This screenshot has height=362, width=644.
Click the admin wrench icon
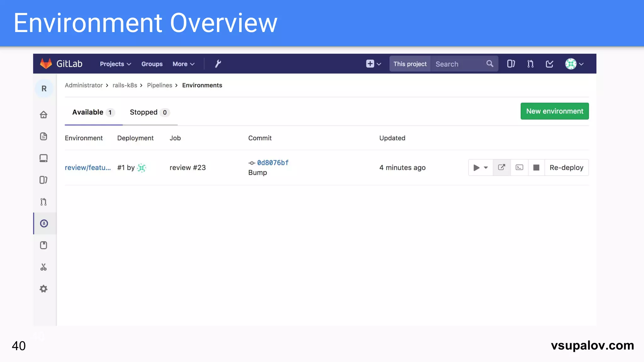[218, 64]
